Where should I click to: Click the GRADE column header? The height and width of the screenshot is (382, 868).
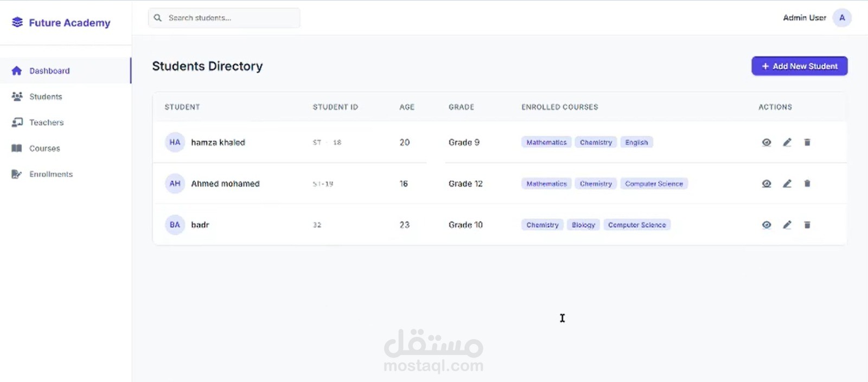coord(461,107)
